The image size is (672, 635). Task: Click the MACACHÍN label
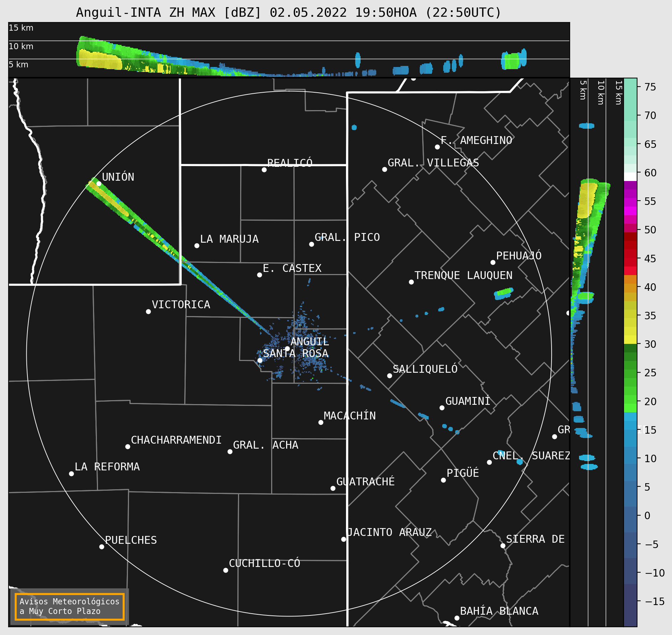point(350,416)
